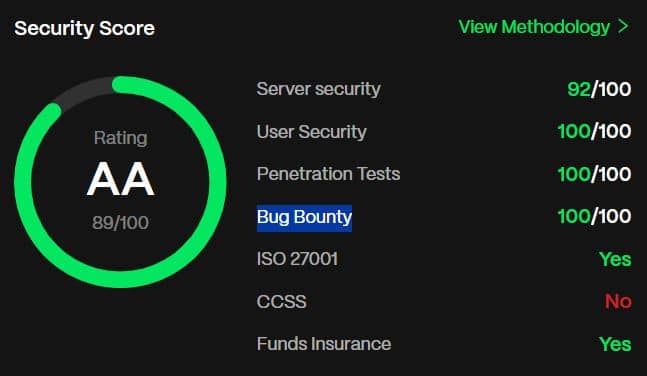Click the chevron arrow beside View Methodology
Viewport: 647px width, 376px height.
coord(623,26)
